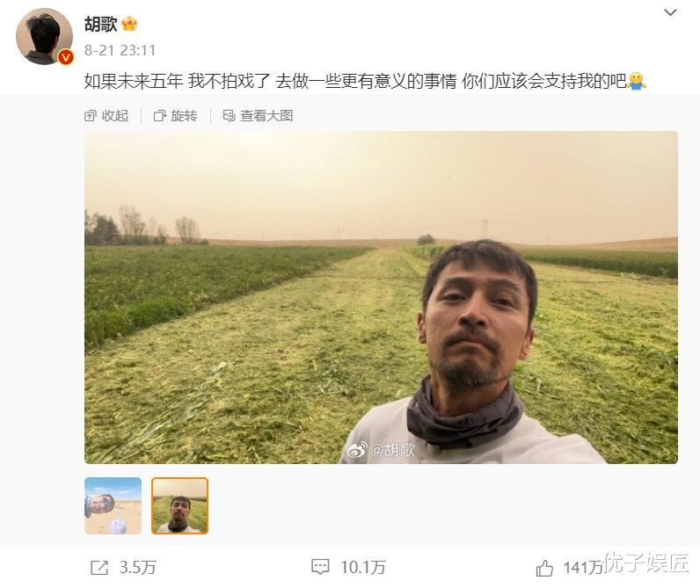Collapse the image with 收起
This screenshot has width=700, height=588.
click(x=106, y=116)
